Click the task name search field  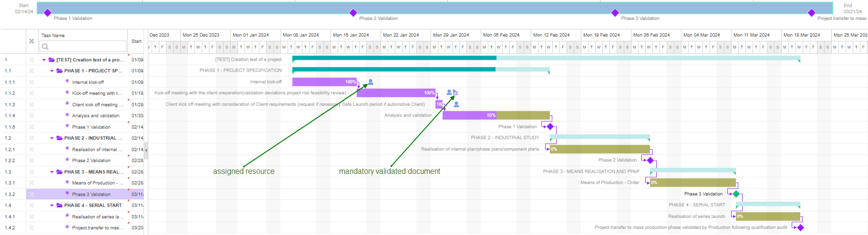pos(83,46)
